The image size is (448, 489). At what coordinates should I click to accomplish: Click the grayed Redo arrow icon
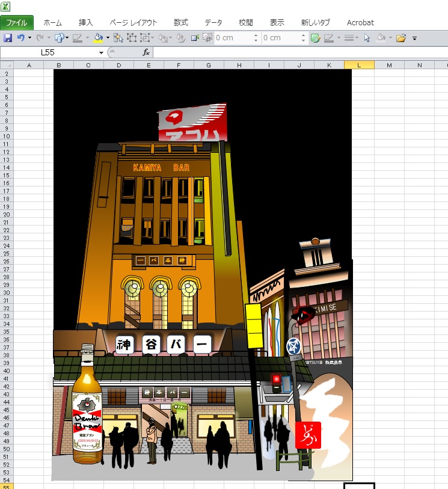click(x=40, y=38)
